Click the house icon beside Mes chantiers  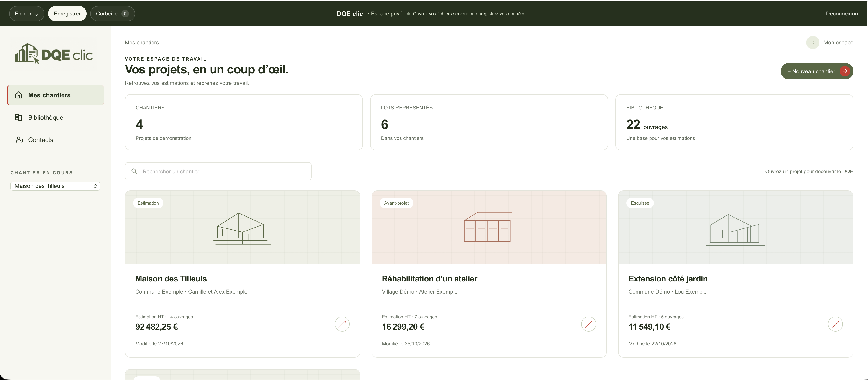coord(19,95)
